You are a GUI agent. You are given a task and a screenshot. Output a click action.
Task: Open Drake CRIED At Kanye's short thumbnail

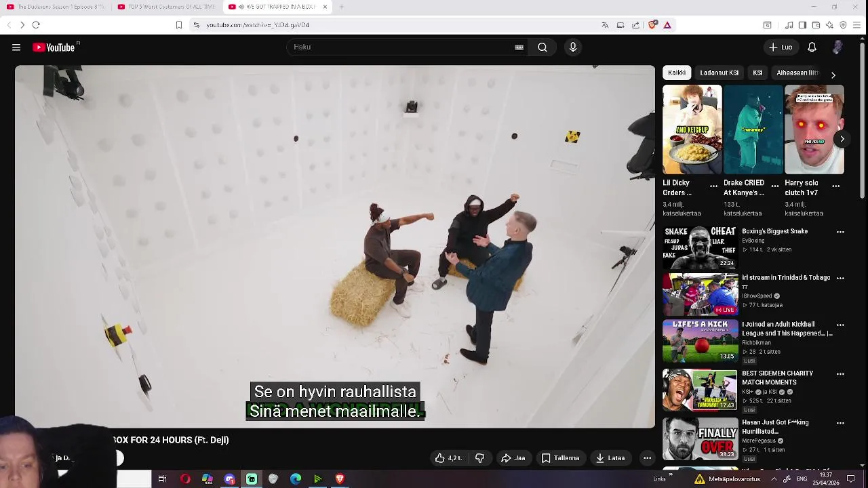pos(753,129)
